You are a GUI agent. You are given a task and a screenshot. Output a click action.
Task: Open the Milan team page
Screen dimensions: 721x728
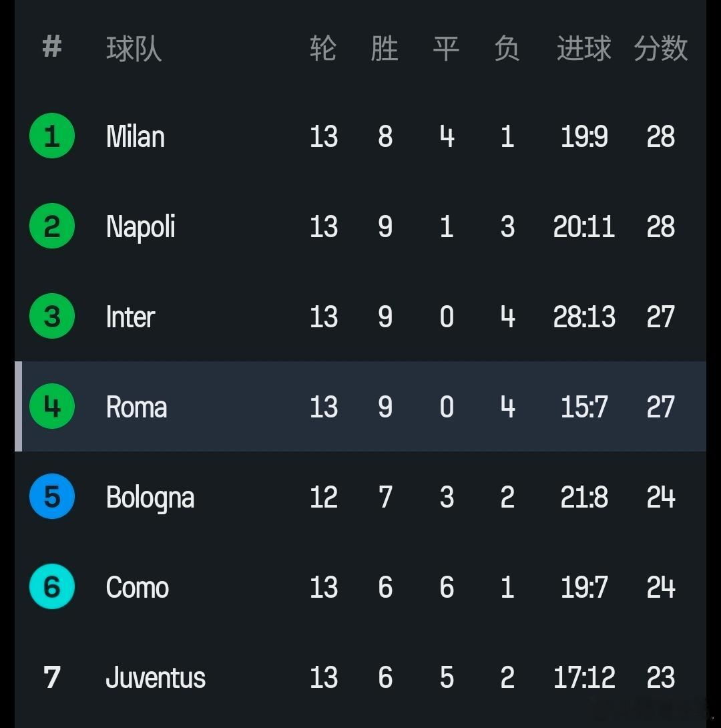136,137
